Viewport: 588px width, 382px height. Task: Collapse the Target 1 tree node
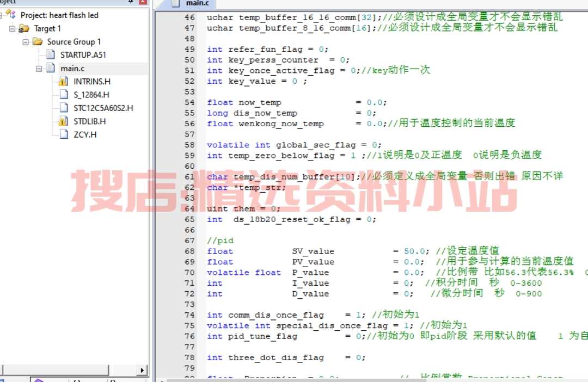13,28
